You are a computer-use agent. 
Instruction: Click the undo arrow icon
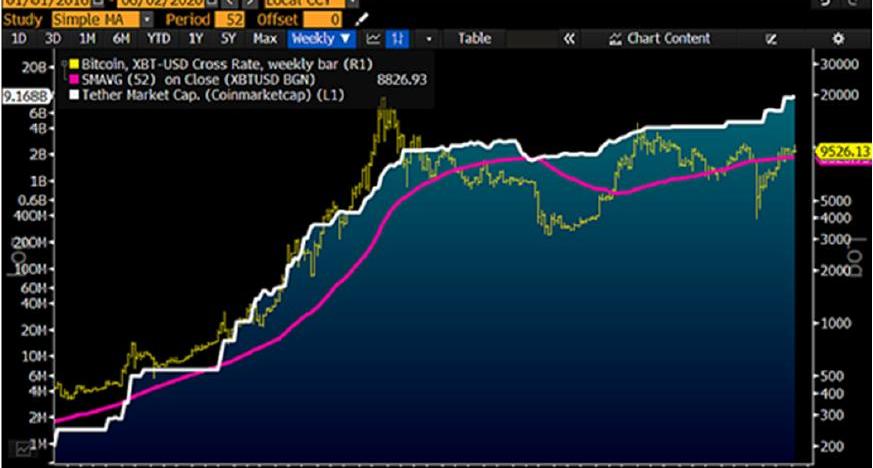pos(823,3)
